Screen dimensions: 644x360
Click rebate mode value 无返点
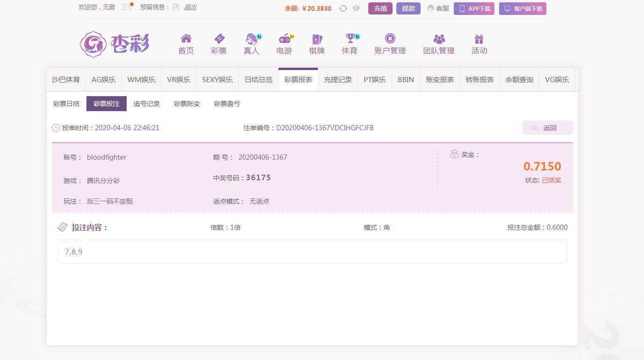tap(259, 201)
